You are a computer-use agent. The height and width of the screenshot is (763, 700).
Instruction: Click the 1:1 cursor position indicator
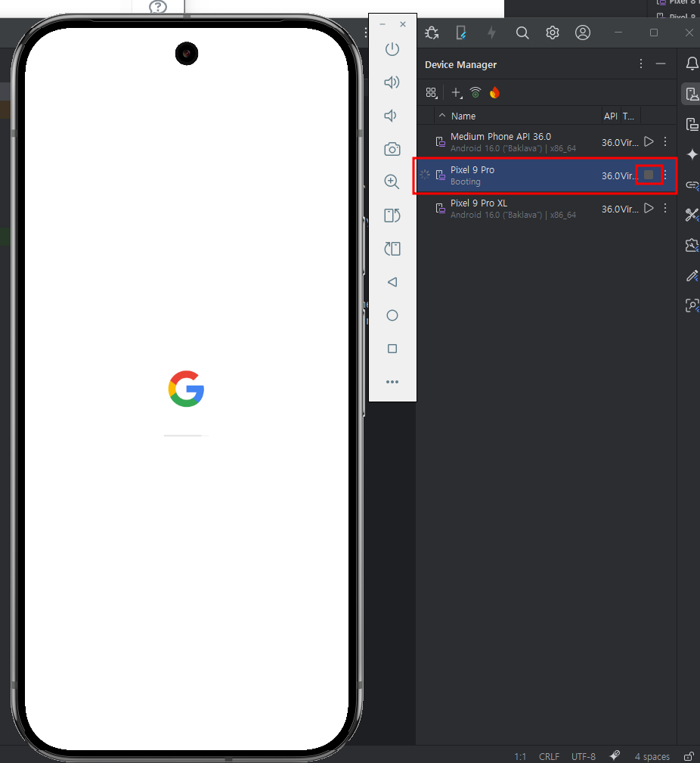pos(520,757)
